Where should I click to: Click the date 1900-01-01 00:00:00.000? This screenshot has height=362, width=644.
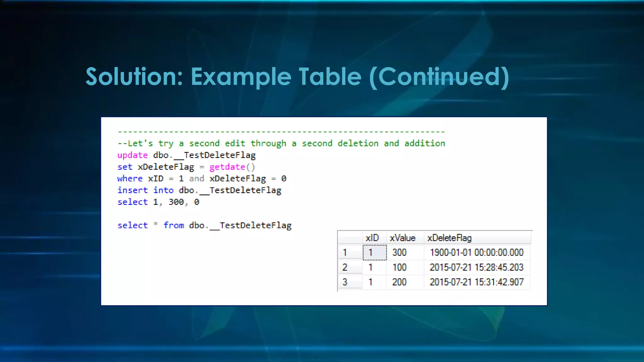[x=476, y=252]
